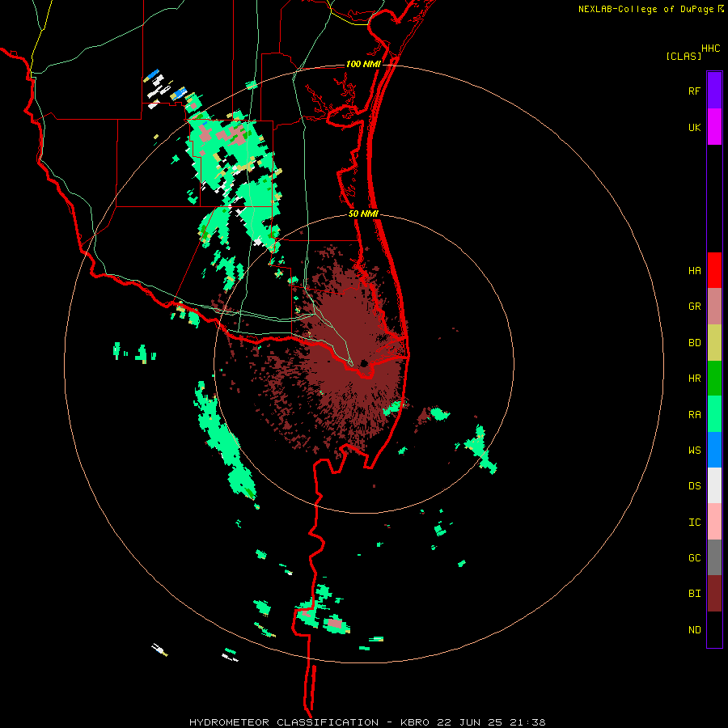Click the [CLAS] legend heading
The height and width of the screenshot is (728, 728).
pos(684,57)
